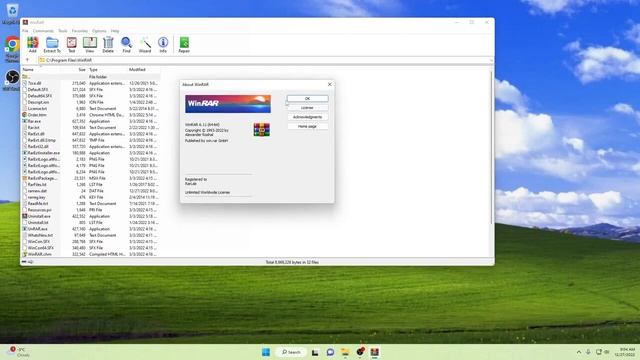This screenshot has width=640, height=360.
Task: Click the WinRAR icon on the taskbar
Action: point(375,352)
